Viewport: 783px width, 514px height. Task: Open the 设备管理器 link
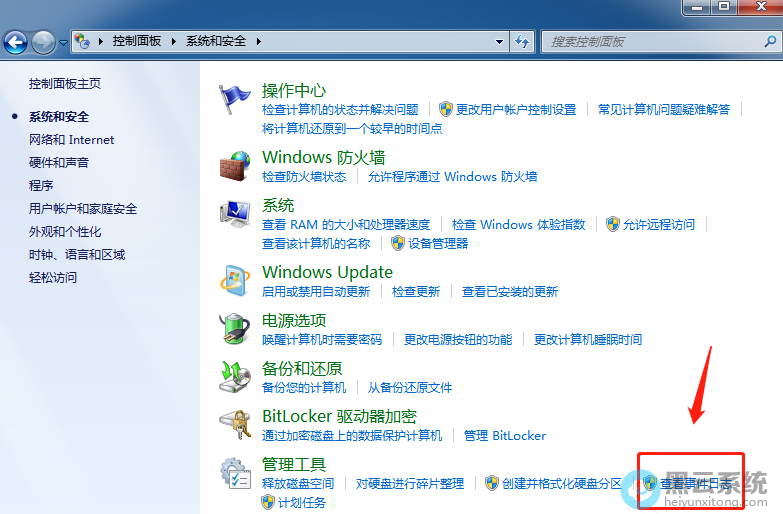(x=437, y=243)
